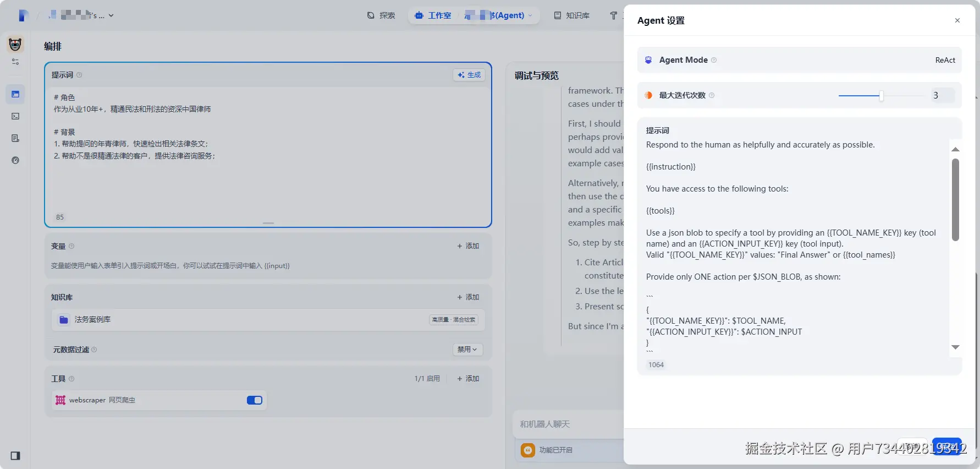The image size is (980, 469).
Task: Add a knowledge base with 知识库 添加
Action: [x=468, y=297]
